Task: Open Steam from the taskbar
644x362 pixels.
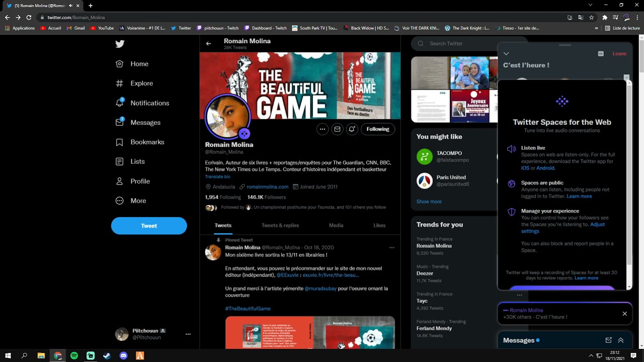Action: (x=107, y=355)
